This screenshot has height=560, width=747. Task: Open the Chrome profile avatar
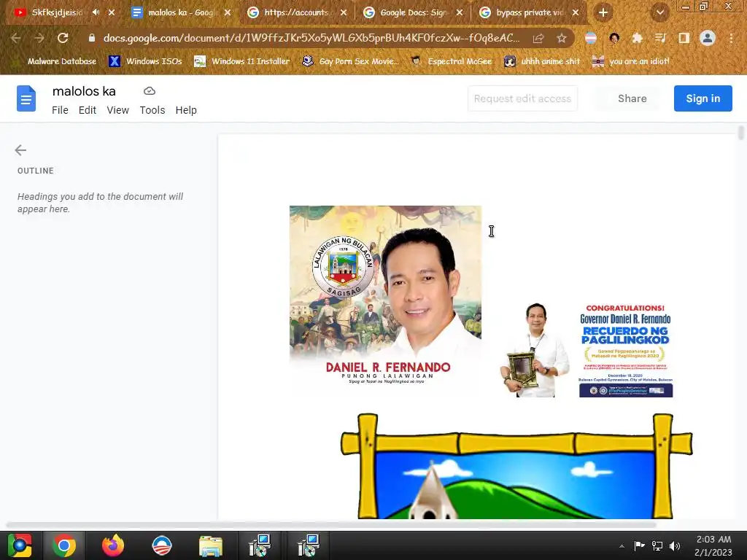(708, 38)
